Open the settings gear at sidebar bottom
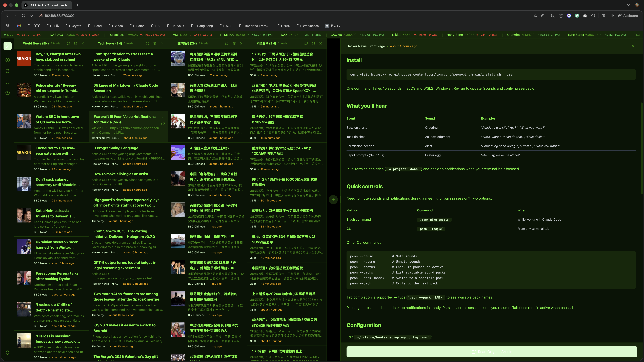The height and width of the screenshot is (362, 644). click(x=8, y=352)
